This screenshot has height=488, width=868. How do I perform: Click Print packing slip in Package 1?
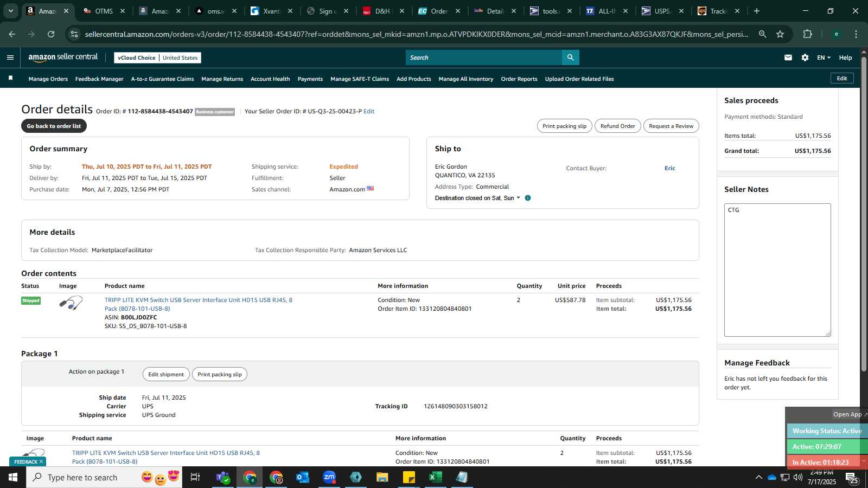[x=220, y=374]
